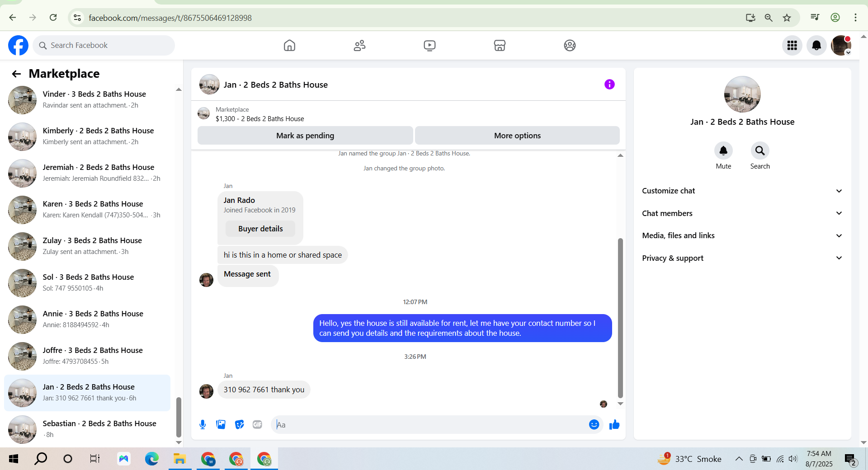Expand the Customize chat section

pos(742,191)
